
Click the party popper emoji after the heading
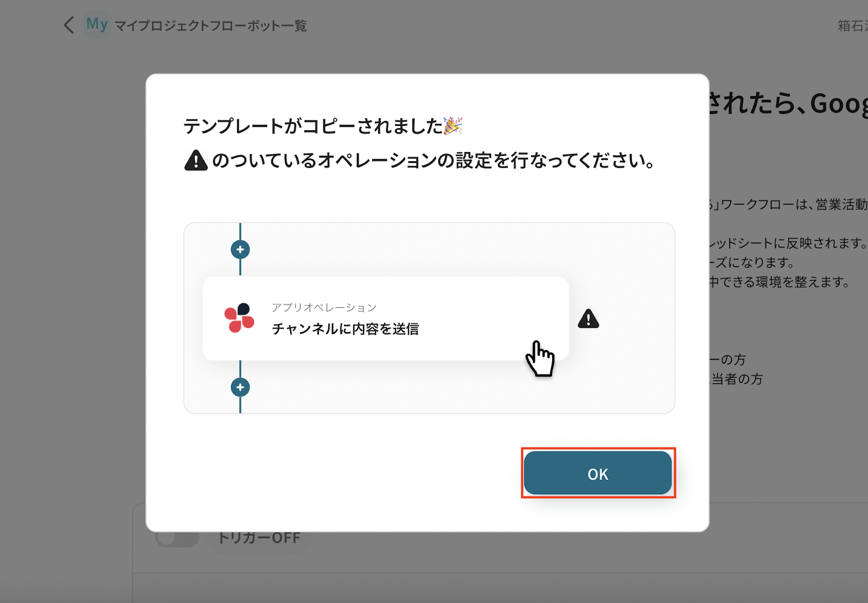[x=453, y=125]
